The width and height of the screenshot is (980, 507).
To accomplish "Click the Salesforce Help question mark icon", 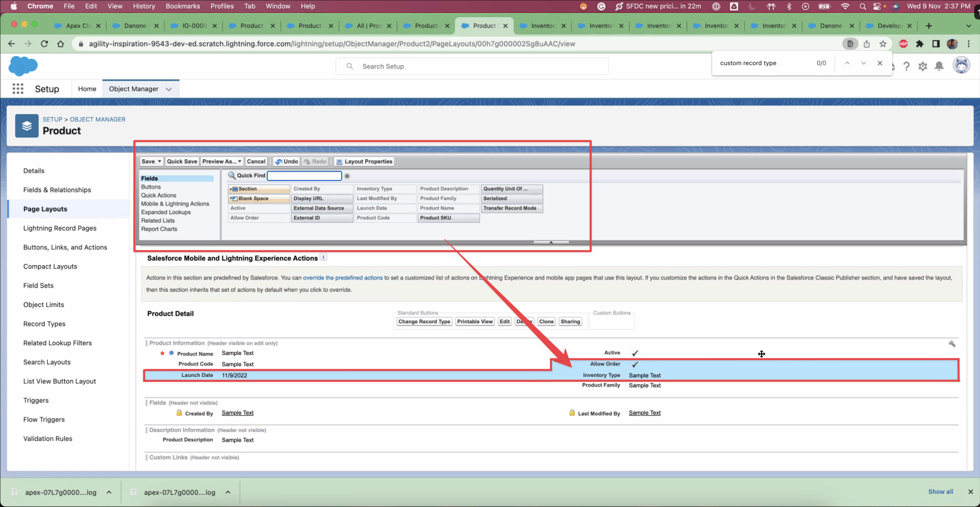I will pyautogui.click(x=906, y=66).
